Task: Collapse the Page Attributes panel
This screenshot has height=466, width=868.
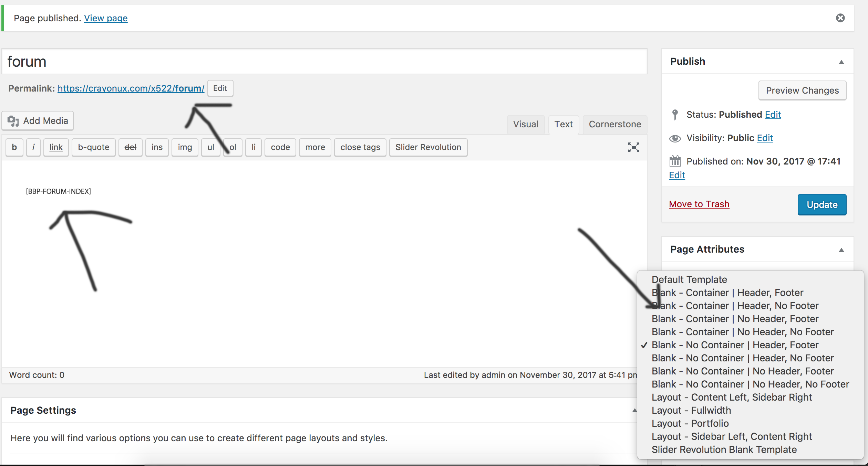Action: coord(841,250)
